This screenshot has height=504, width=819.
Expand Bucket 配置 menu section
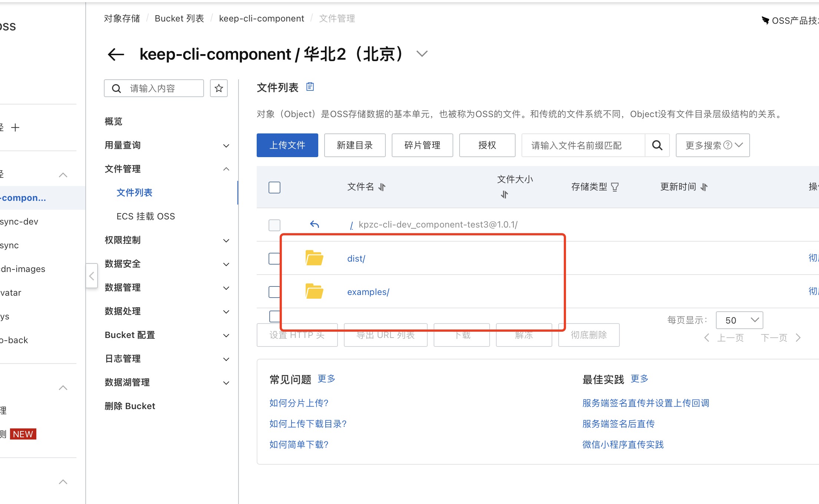226,335
